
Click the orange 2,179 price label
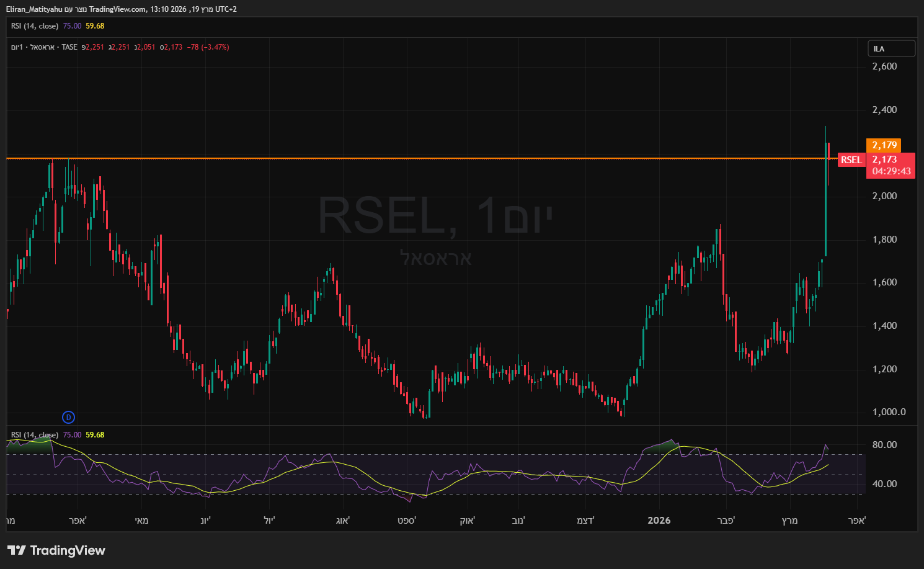coord(884,145)
